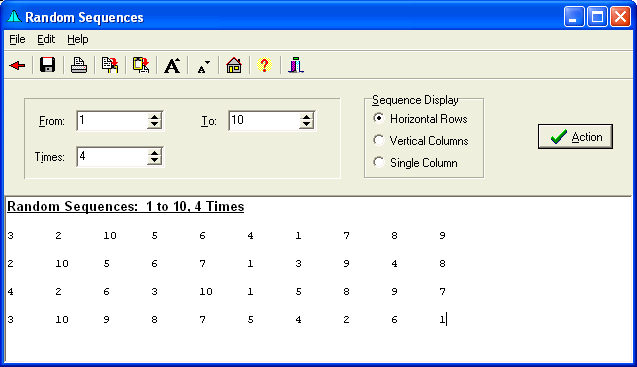Image resolution: width=637 pixels, height=367 pixels.
Task: Click the number 10 in the first sequence row
Action: coord(110,236)
